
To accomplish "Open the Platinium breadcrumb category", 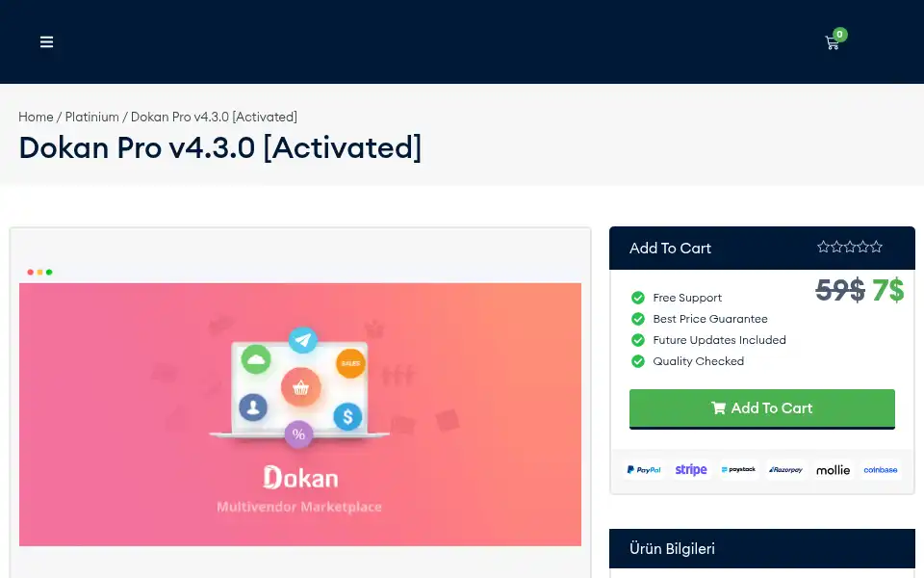I will pyautogui.click(x=92, y=117).
